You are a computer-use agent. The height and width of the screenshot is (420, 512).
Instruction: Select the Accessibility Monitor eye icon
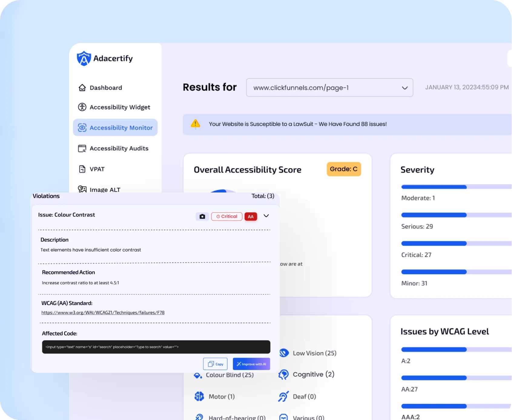(x=82, y=128)
